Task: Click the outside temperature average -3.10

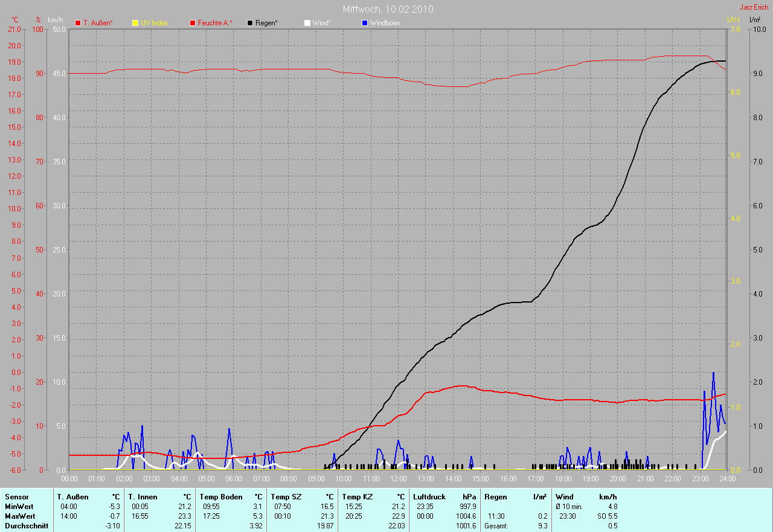Action: coord(113,526)
